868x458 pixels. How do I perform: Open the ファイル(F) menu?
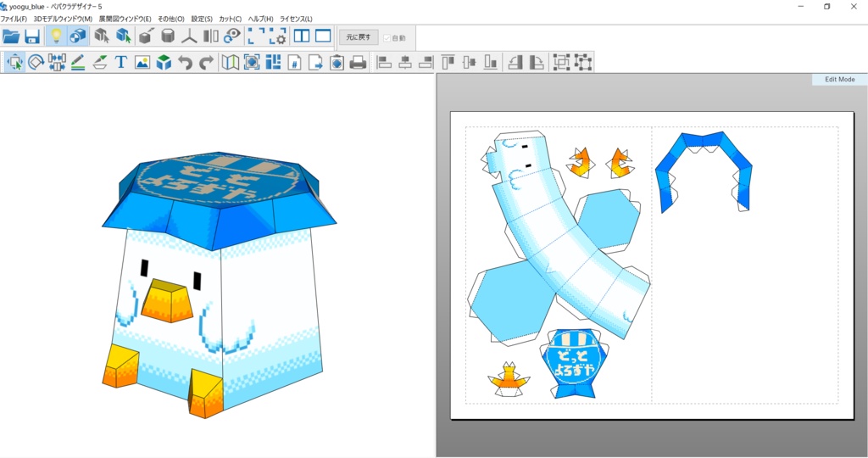[x=14, y=19]
